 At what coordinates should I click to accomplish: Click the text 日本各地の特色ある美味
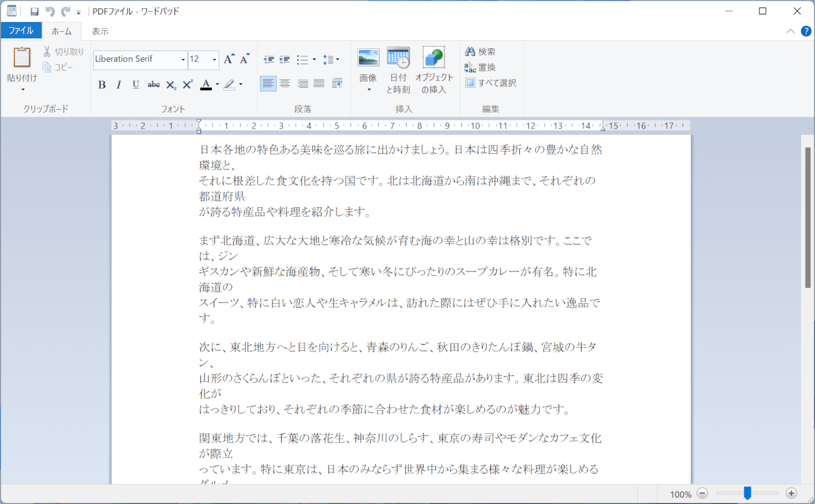pos(262,150)
